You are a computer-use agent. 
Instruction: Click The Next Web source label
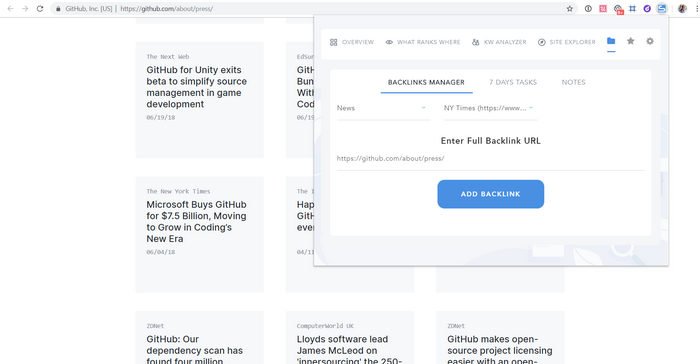[168, 57]
